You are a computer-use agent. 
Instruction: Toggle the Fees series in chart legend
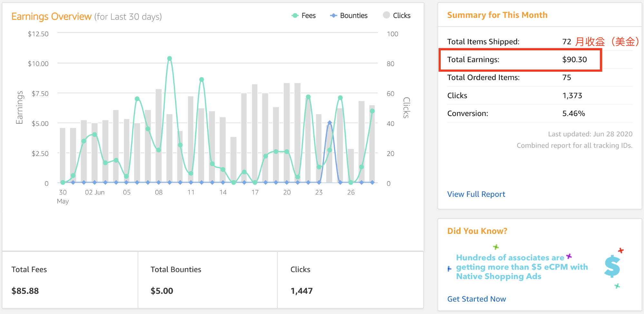coord(303,15)
